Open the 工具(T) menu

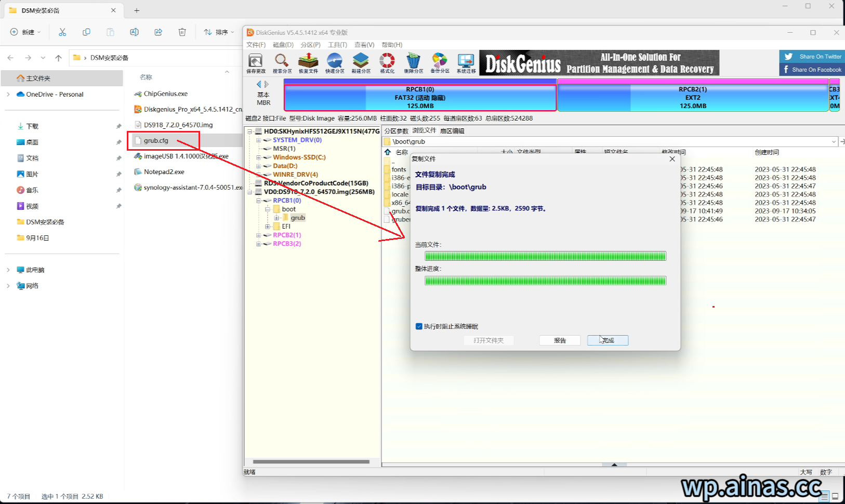coord(337,45)
